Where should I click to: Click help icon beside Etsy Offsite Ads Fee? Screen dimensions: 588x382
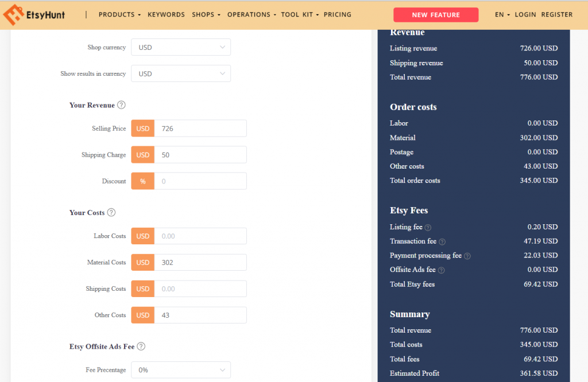point(141,346)
